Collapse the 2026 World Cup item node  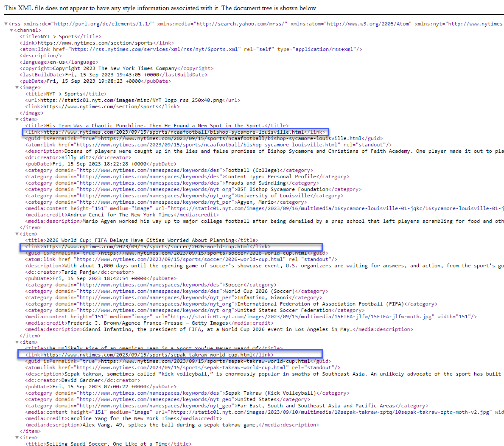[x=17, y=234]
